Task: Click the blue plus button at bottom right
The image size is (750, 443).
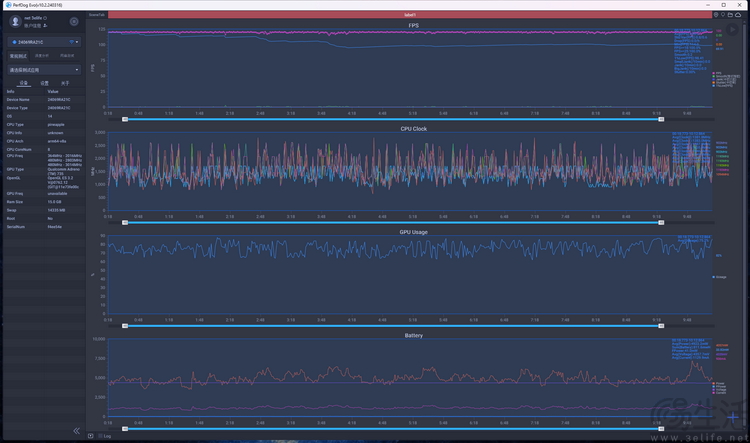Action: [733, 416]
